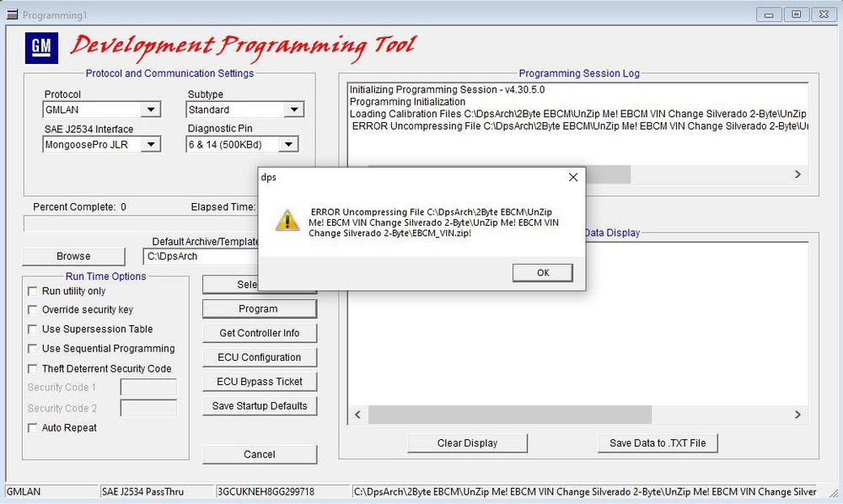Viewport: 843px width, 504px height.
Task: Click the window resize grip at corner
Action: click(834, 492)
